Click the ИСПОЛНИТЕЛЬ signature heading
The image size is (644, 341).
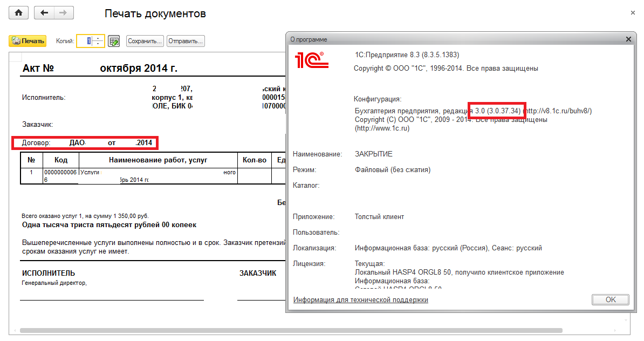coord(49,273)
